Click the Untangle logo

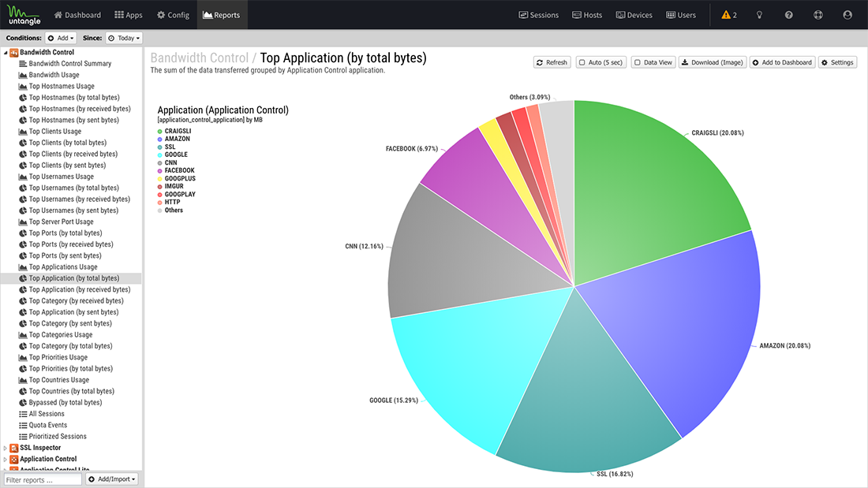24,15
